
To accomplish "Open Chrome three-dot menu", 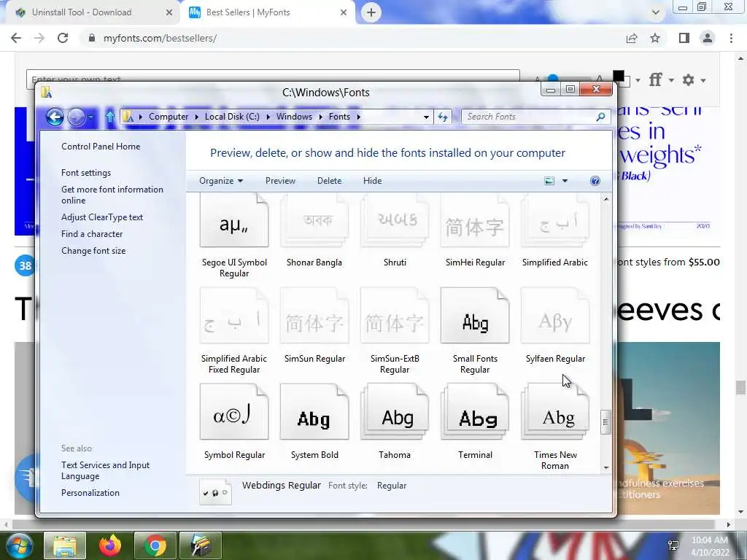I will coord(731,38).
